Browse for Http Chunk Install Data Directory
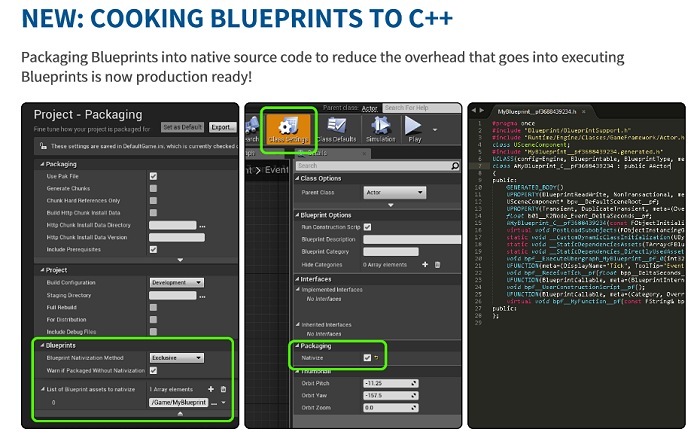700x441 pixels. pos(202,226)
